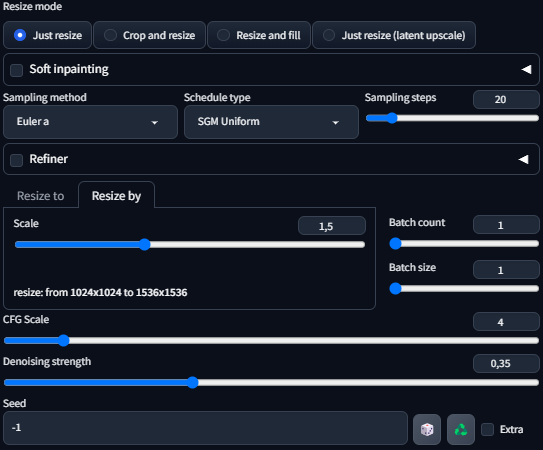The image size is (543, 450).
Task: Select Just resize (latent upscale)
Action: tap(394, 35)
